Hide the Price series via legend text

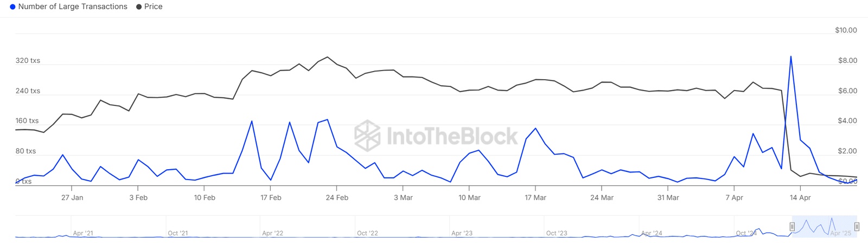tap(154, 7)
